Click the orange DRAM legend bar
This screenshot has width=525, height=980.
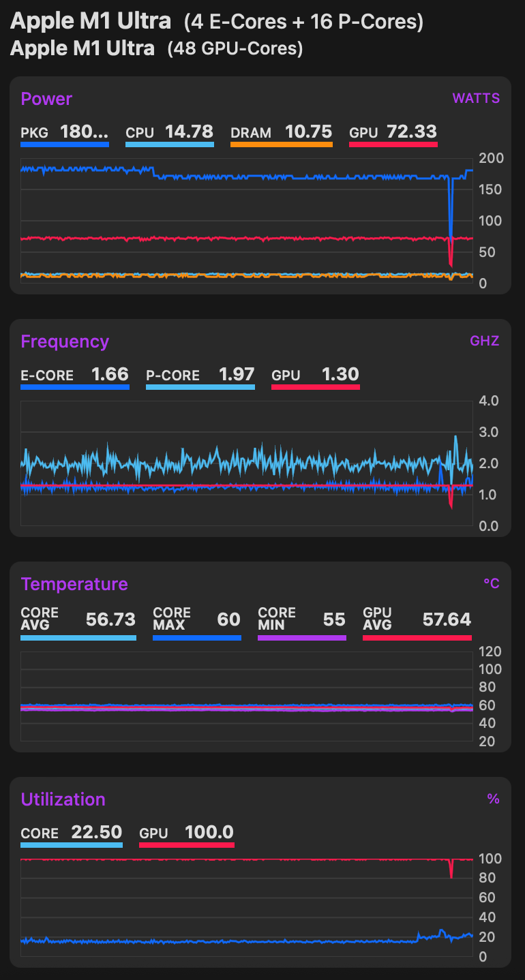tap(282, 144)
